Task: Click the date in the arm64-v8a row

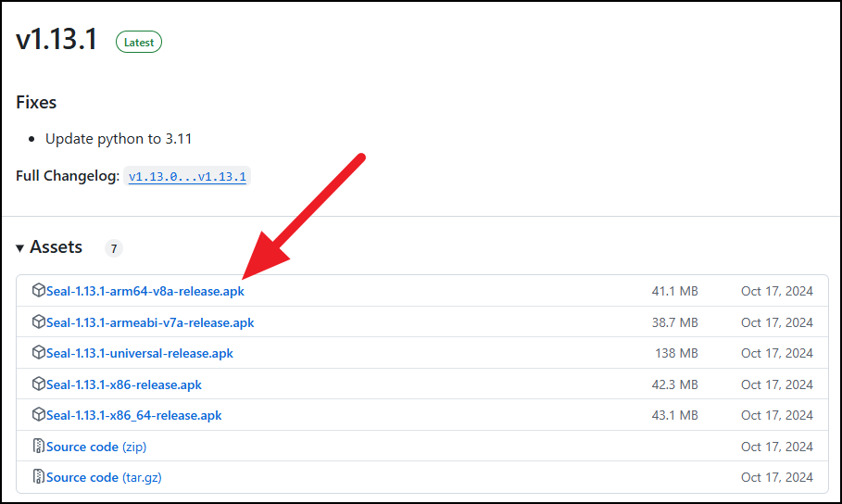Action: pos(777,291)
